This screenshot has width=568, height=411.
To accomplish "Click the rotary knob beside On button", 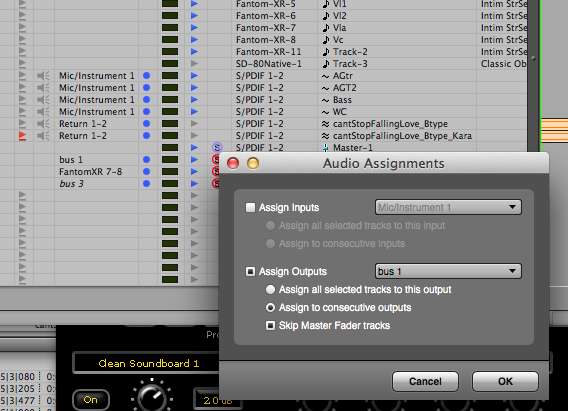I will [x=152, y=397].
